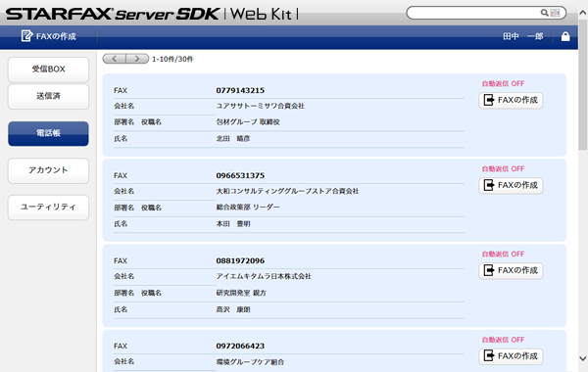Select the 電話帳 menu

(x=48, y=133)
